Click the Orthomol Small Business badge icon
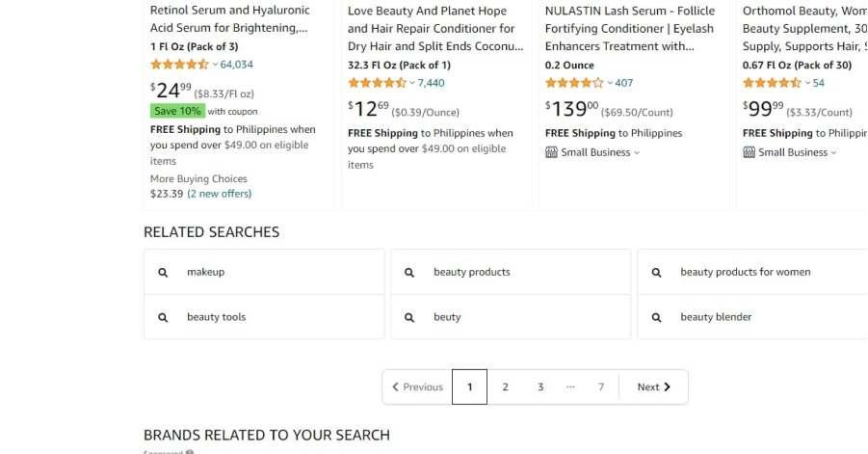 tap(749, 152)
